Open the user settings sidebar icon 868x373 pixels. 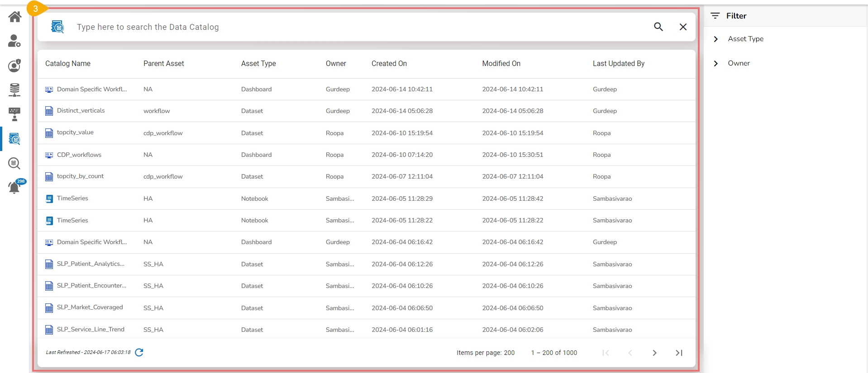point(14,41)
